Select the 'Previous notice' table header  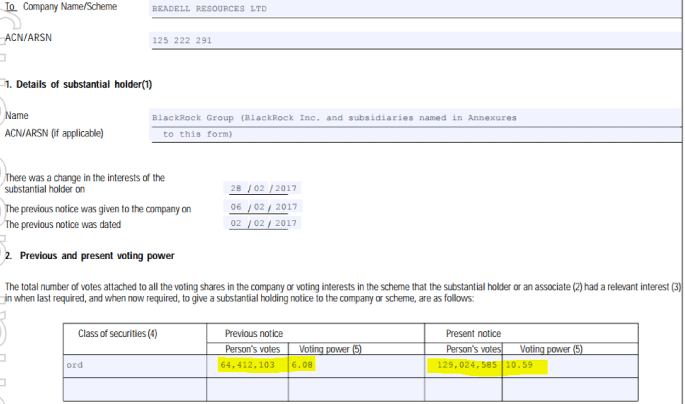click(249, 334)
